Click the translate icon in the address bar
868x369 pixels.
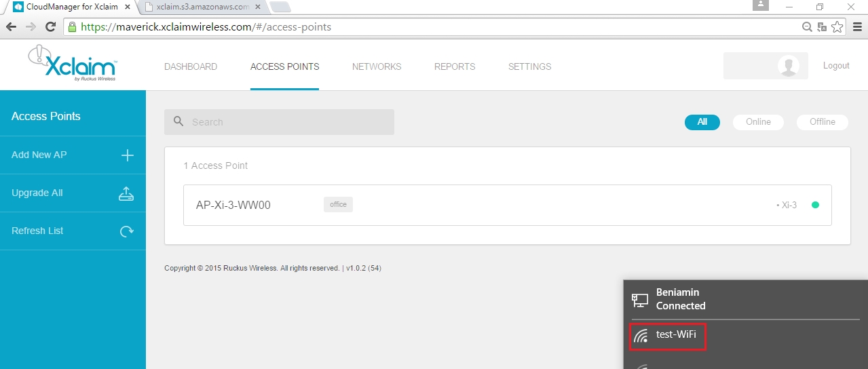tap(822, 27)
